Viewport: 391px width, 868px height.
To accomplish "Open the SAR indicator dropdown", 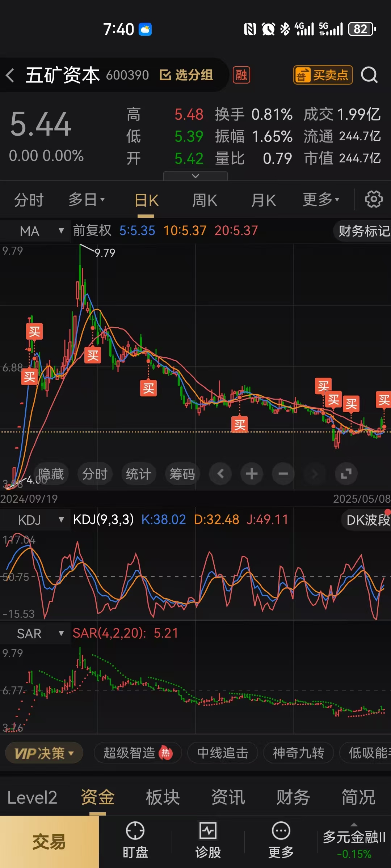I will click(35, 633).
